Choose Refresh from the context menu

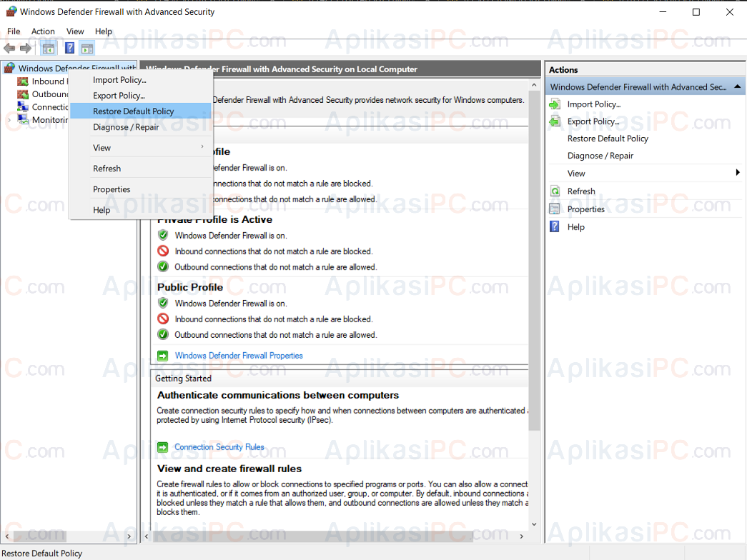coord(141,169)
